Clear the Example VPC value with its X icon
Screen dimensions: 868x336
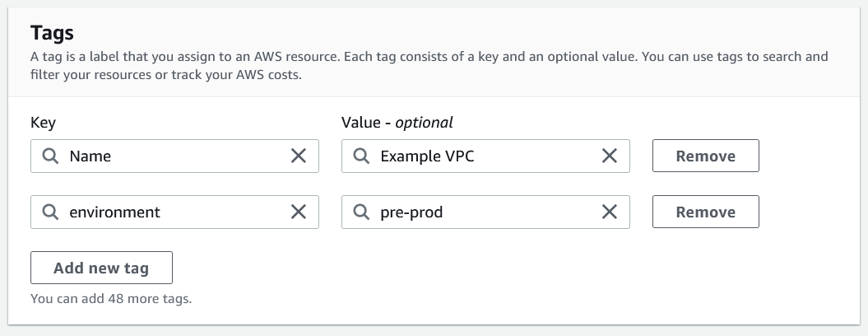click(x=610, y=156)
